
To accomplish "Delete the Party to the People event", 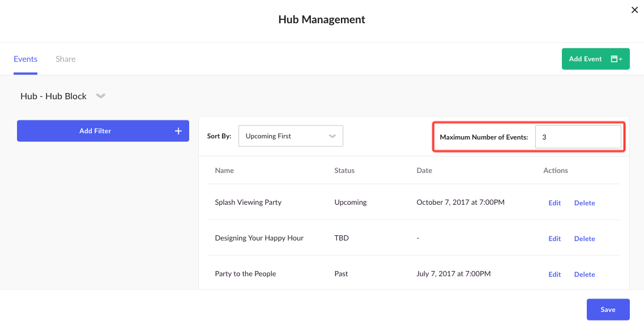I will tap(585, 275).
